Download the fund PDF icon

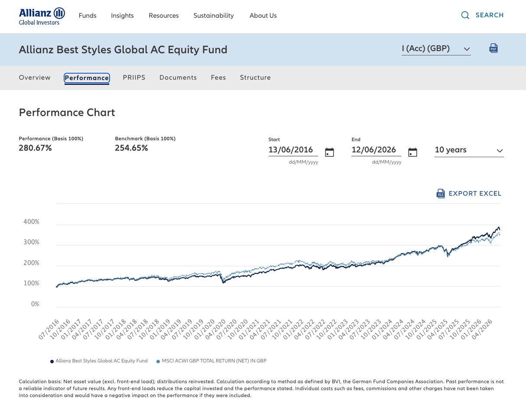(x=494, y=48)
